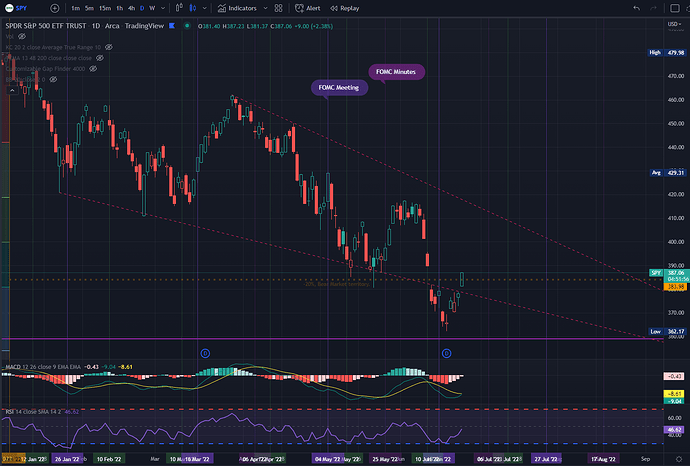This screenshot has height=466, width=690.
Task: Select the blue candlestick chart type icon
Action: point(193,8)
